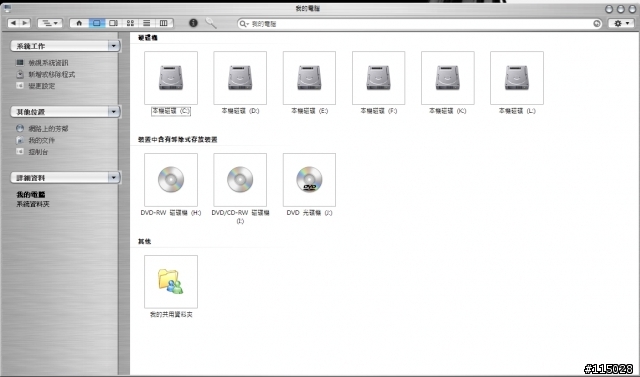This screenshot has width=640, height=377.
Task: Collapse the 其他位置 sidebar section
Action: click(x=114, y=111)
